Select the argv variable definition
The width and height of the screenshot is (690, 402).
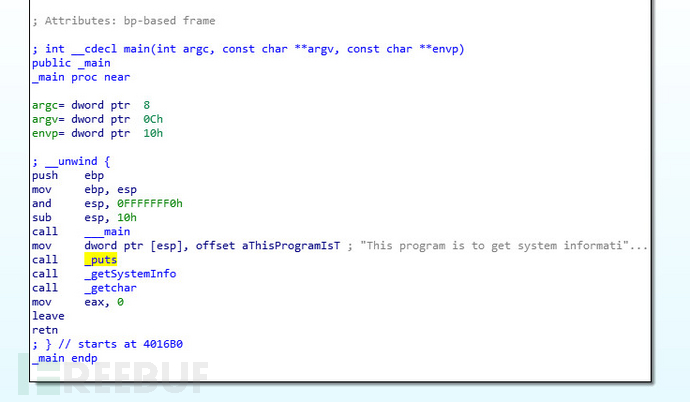97,119
